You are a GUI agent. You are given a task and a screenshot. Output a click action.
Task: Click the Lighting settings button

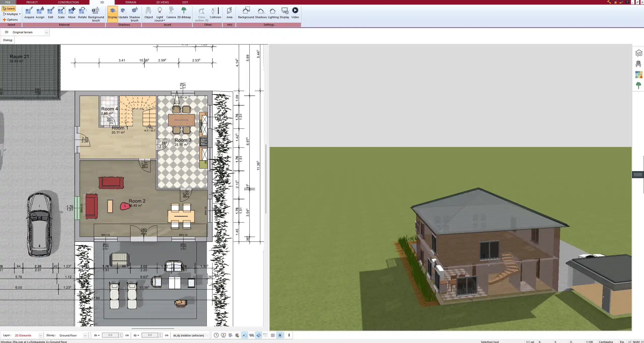pos(272,13)
